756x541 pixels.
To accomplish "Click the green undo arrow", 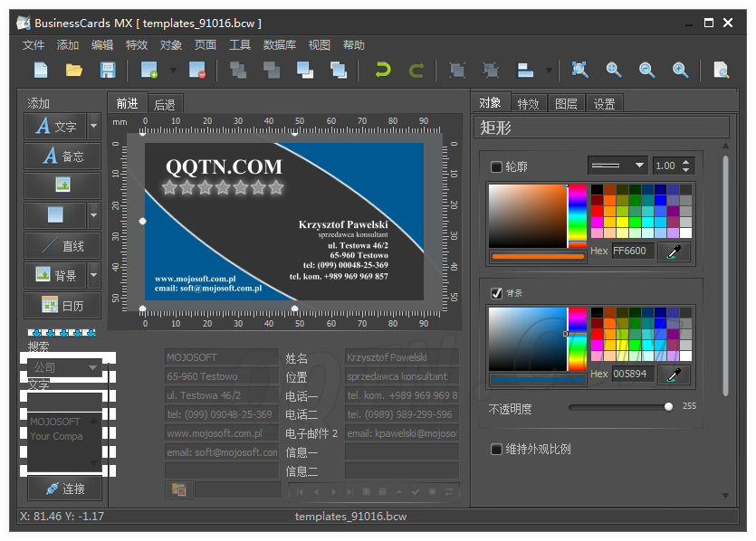I will click(383, 71).
